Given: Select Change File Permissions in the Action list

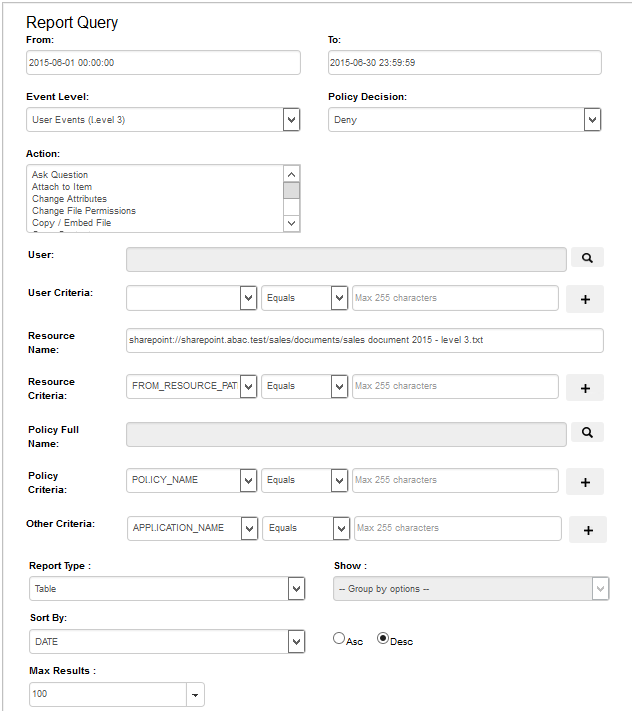Looking at the screenshot, I should 84,211.
